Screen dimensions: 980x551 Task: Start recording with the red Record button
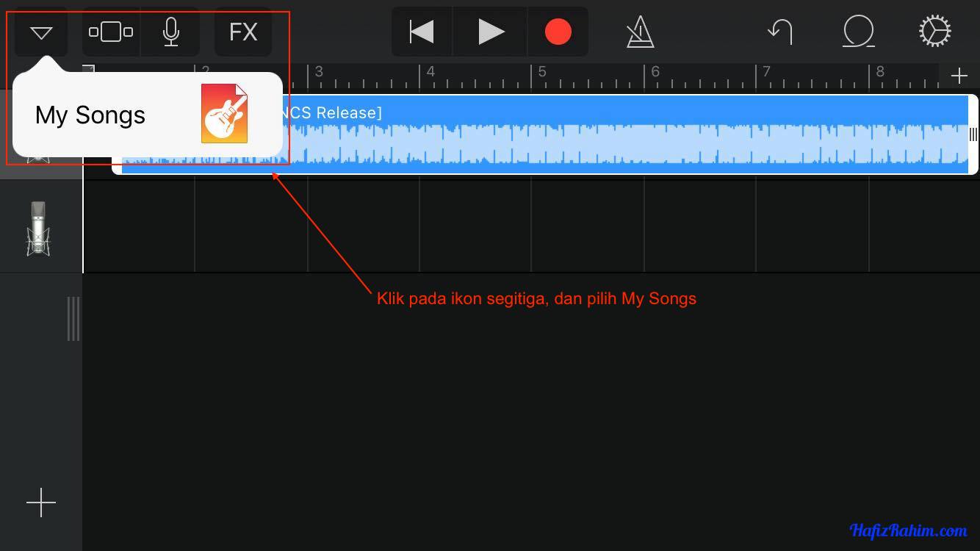[x=558, y=32]
